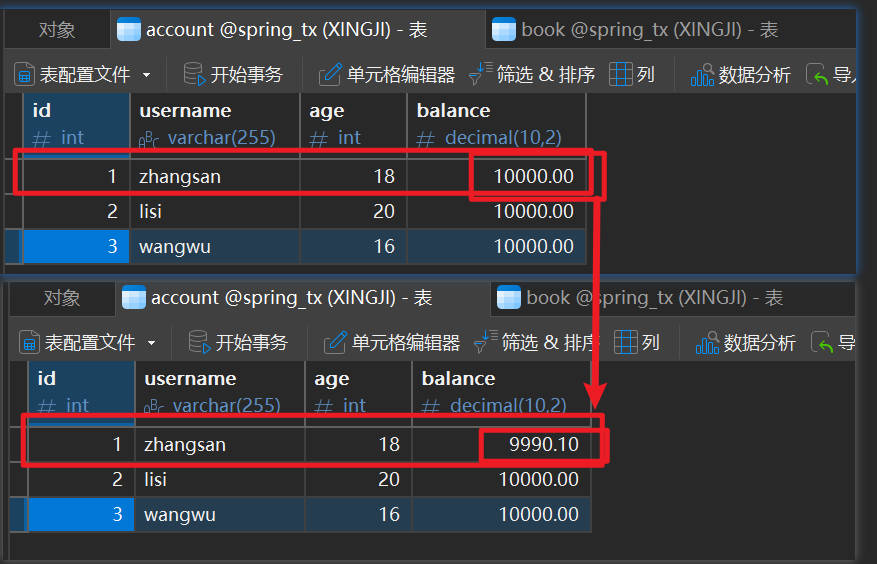Click the 表配置文件 icon in the lower toolbar
This screenshot has width=877, height=564.
29,343
